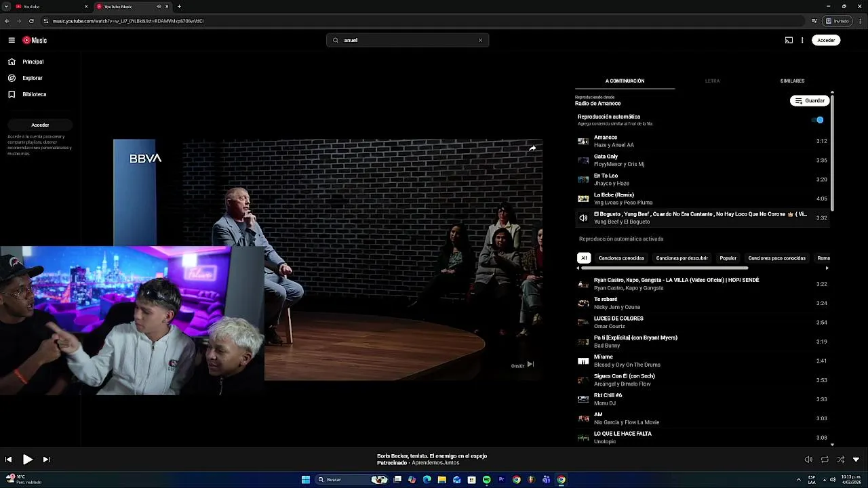868x488 pixels.
Task: Reload the page in the browser
Action: point(31,21)
